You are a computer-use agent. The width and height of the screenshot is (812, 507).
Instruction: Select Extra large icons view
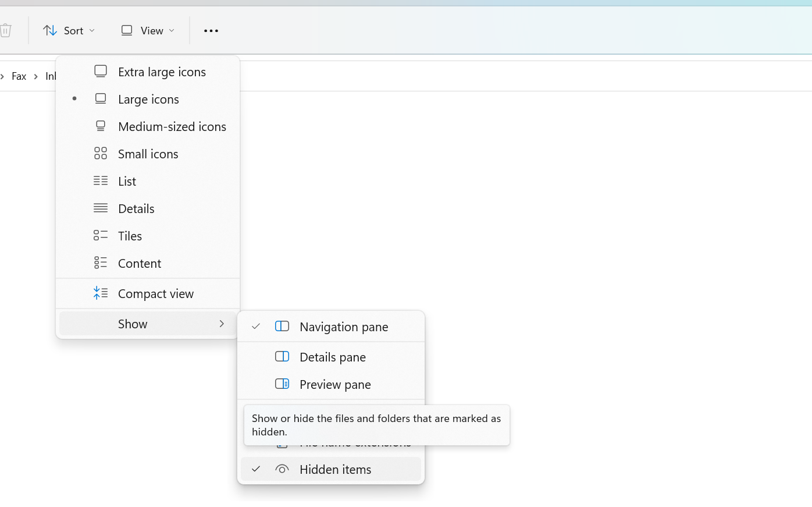click(148, 72)
